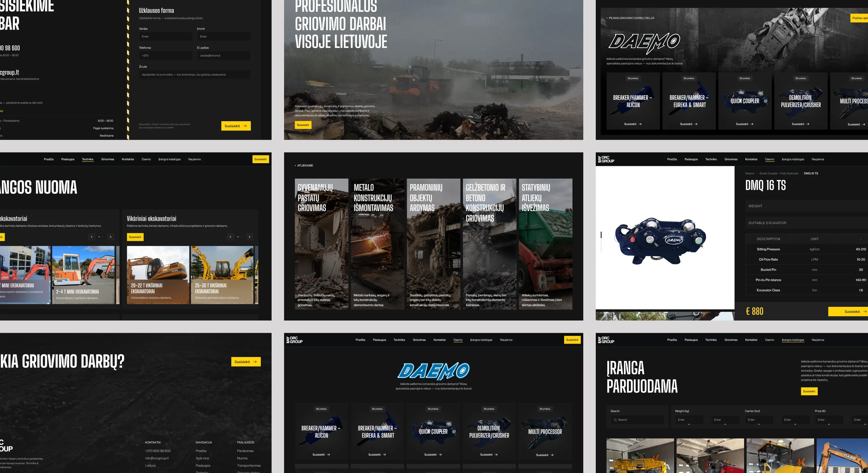This screenshot has width=868, height=473.
Task: Open 2–4 T mini ekskavatoriai card
Action: [x=83, y=275]
